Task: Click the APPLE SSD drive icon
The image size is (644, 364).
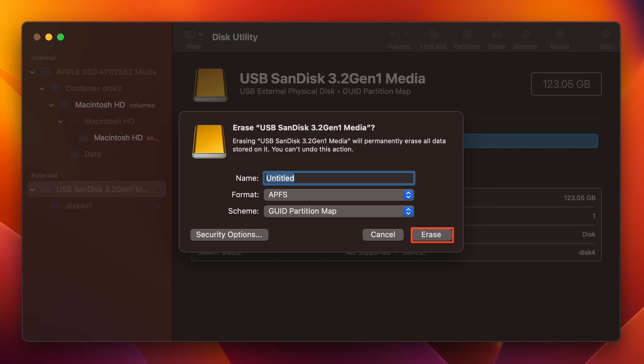Action: tap(46, 72)
